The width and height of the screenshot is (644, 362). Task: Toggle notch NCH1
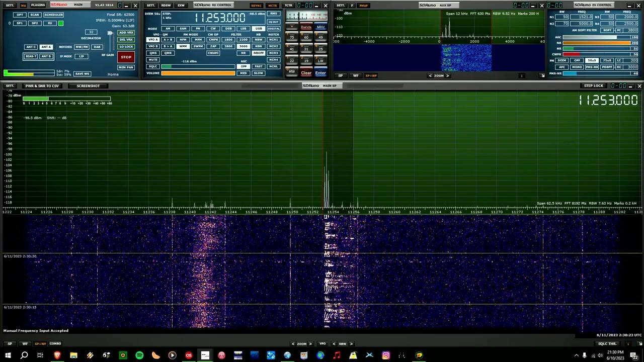[x=273, y=40]
